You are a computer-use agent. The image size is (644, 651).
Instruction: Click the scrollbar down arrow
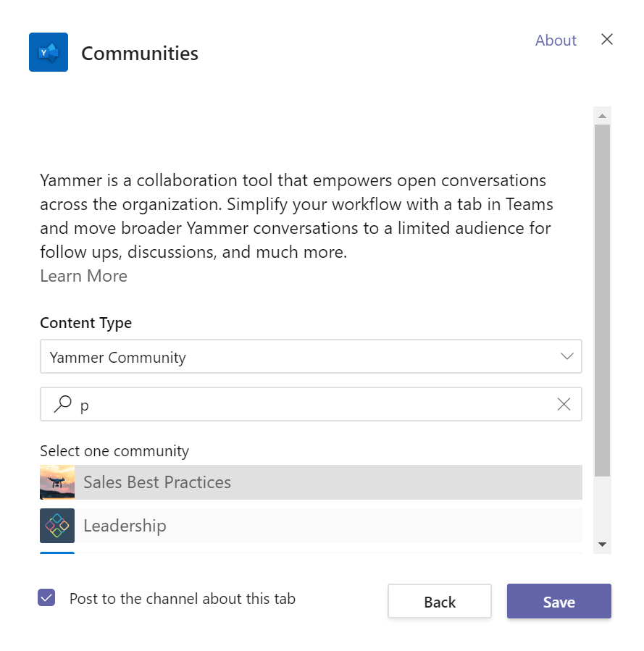602,545
